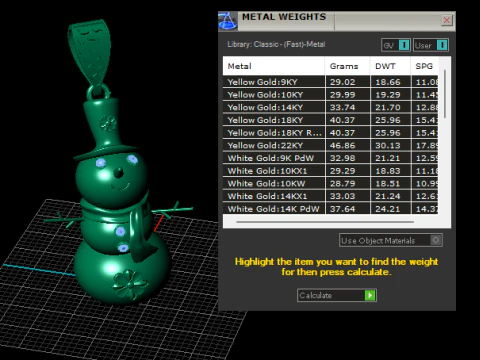Click the SPG column header
This screenshot has height=360, width=480.
[x=425, y=66]
